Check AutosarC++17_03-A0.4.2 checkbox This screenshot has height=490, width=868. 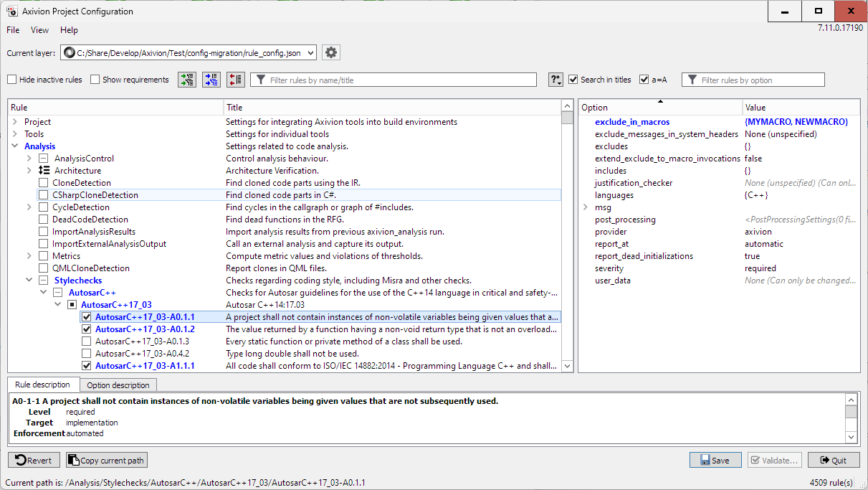(87, 354)
